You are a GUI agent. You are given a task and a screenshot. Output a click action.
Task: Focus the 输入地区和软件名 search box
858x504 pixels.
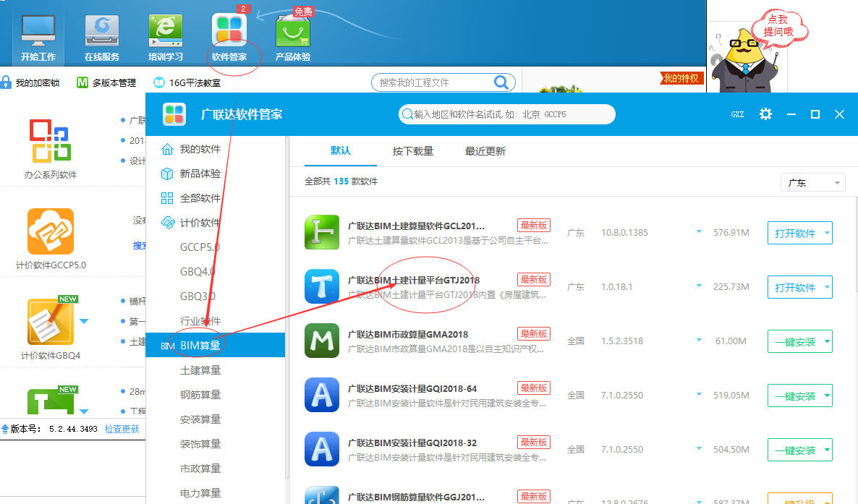click(506, 114)
